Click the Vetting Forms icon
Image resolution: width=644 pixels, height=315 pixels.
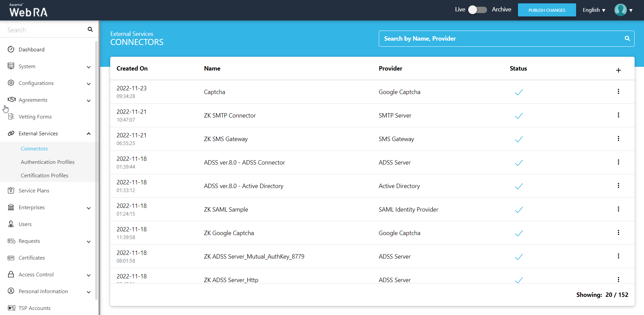(x=11, y=116)
